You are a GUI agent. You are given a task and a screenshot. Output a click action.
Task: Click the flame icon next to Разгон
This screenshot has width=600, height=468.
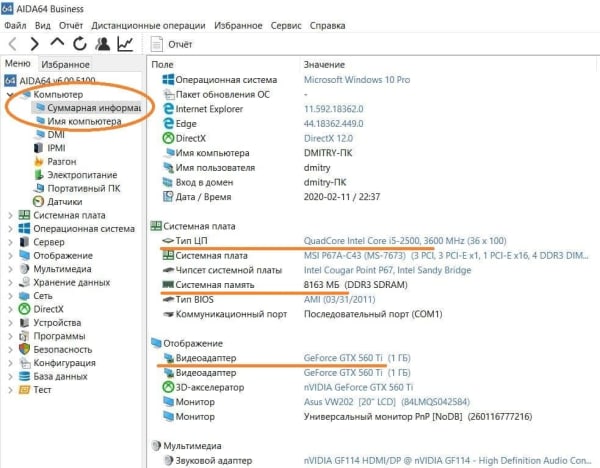[x=39, y=161]
